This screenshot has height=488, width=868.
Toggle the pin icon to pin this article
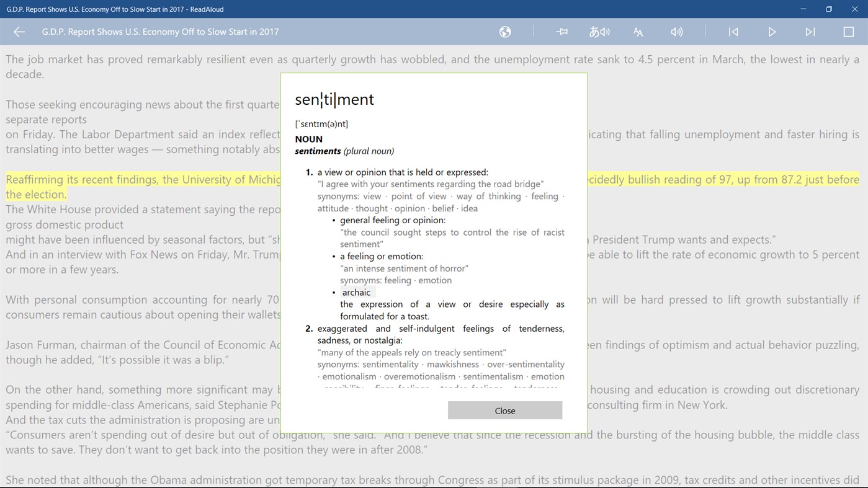pos(562,32)
